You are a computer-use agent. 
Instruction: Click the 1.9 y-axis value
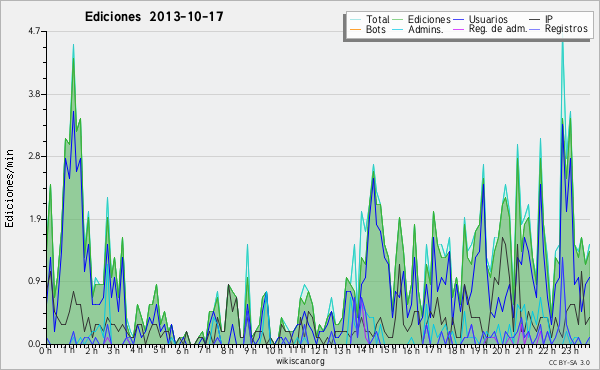34,219
